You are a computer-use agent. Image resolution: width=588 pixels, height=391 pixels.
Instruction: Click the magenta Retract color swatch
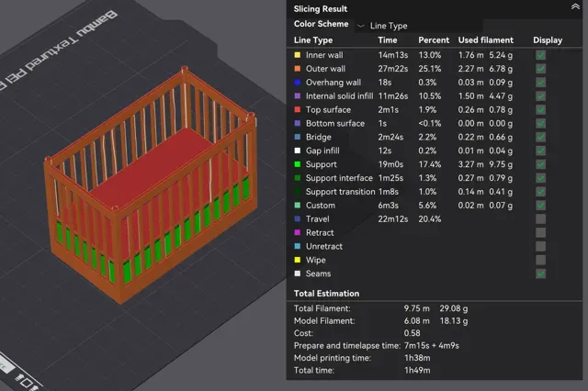click(298, 232)
